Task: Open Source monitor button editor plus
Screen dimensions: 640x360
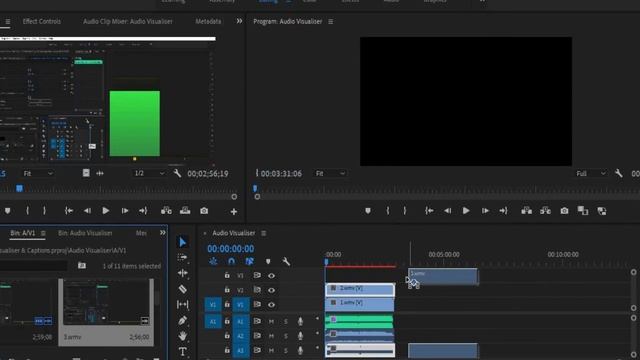Action: tap(233, 211)
